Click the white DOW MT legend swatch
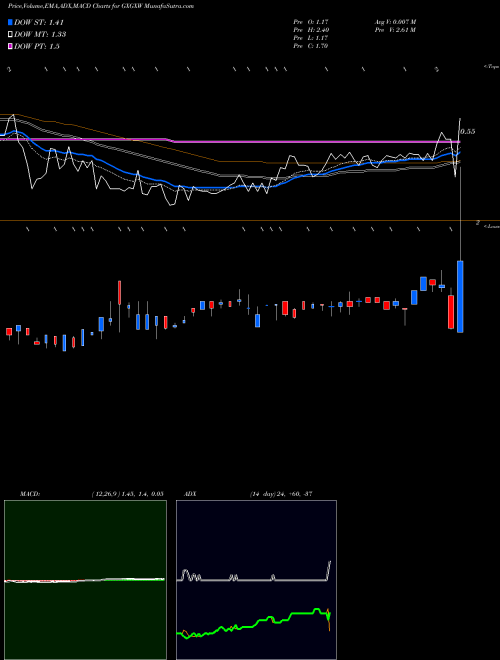 [x=11, y=34]
